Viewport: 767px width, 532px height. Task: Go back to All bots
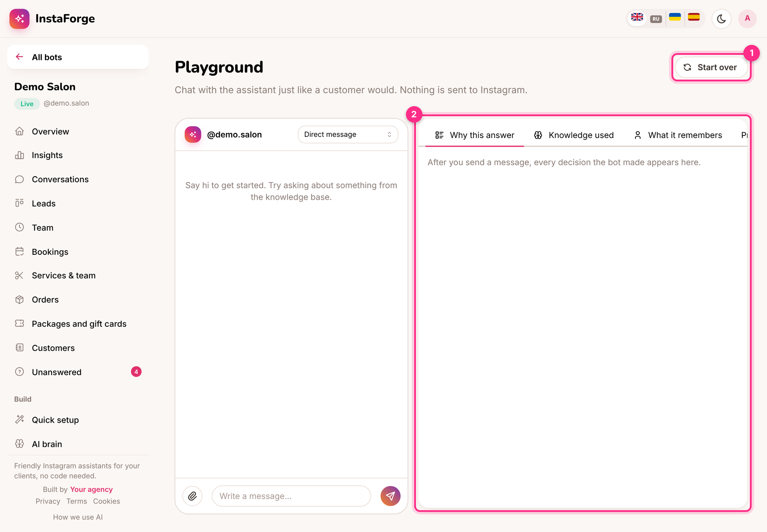78,57
